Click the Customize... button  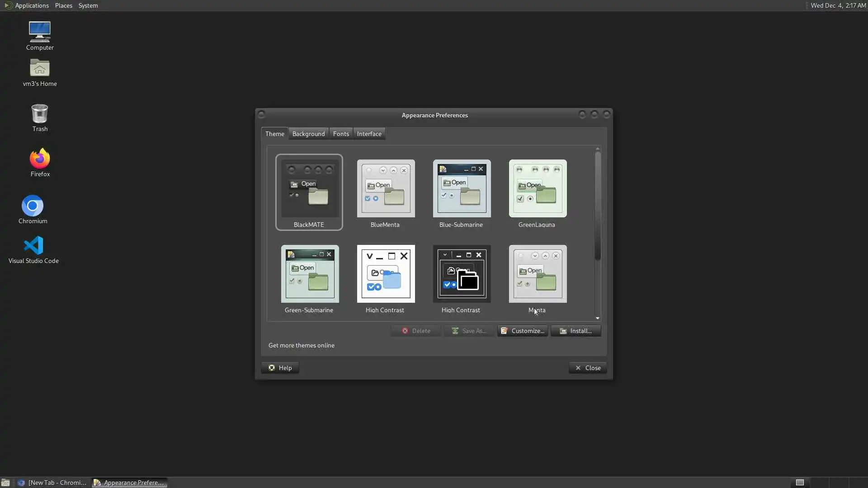(523, 331)
